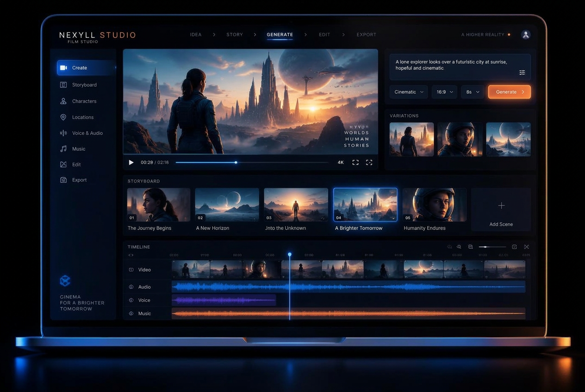The height and width of the screenshot is (392, 585).
Task: Switch to the IDEA step tab
Action: point(196,35)
